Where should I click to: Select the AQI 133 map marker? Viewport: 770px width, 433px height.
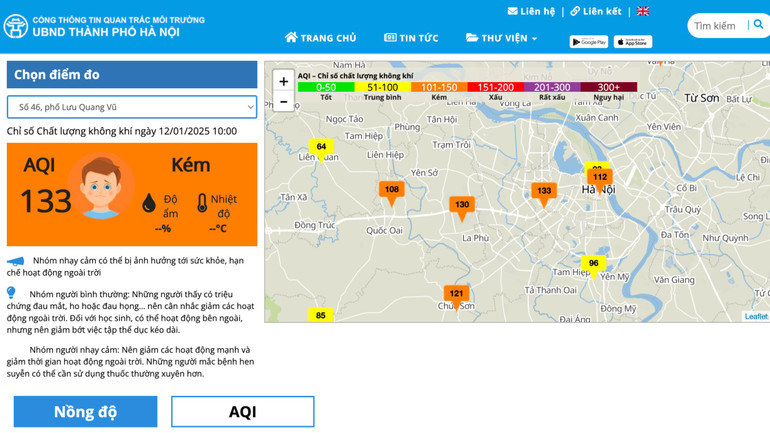544,192
